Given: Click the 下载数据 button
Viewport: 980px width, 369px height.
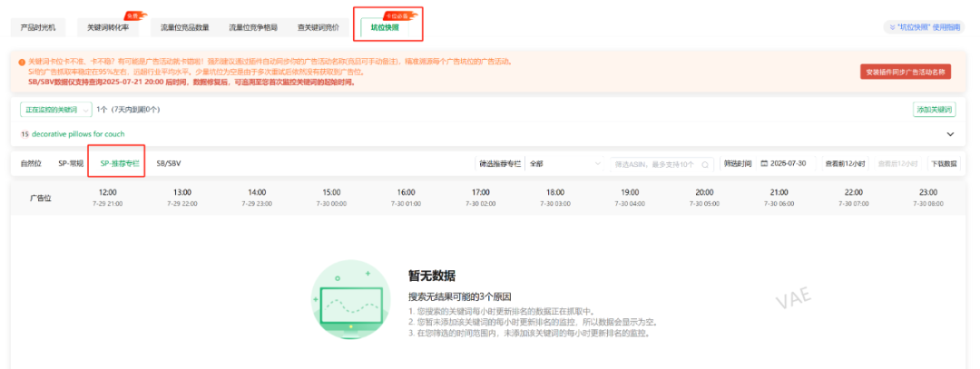Looking at the screenshot, I should pyautogui.click(x=944, y=163).
